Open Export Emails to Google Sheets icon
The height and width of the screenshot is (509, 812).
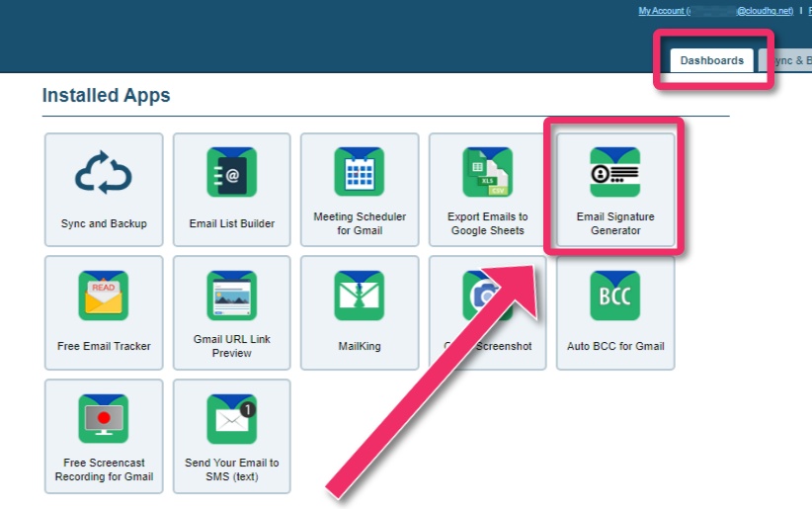coord(487,172)
